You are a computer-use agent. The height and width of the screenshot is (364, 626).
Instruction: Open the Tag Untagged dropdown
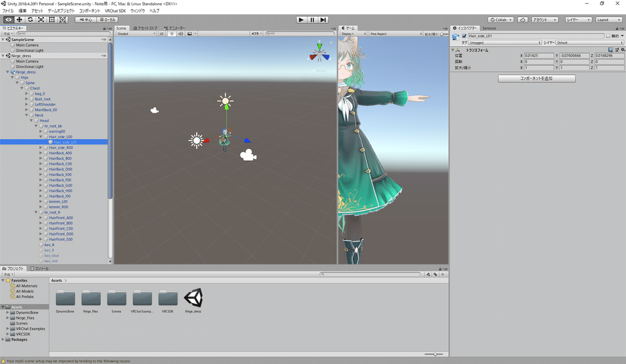(x=505, y=43)
